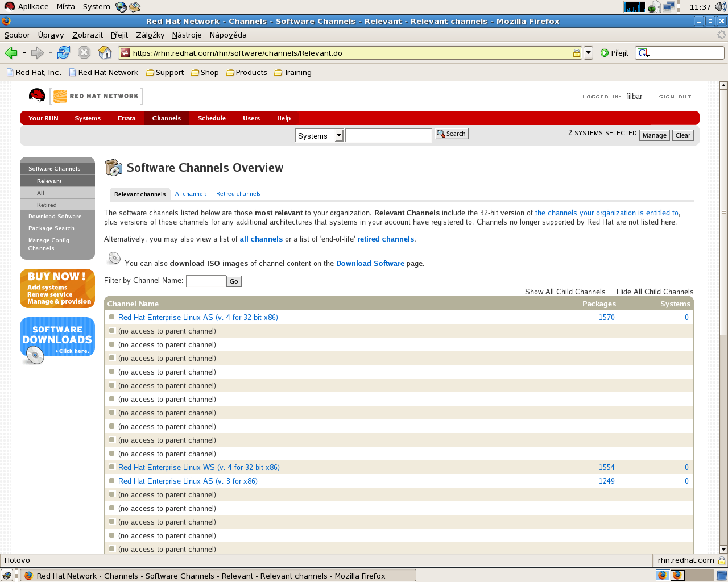The height and width of the screenshot is (582, 728).
Task: Expand Red Hat Enterprise Linux WS v.4 children
Action: coord(112,467)
